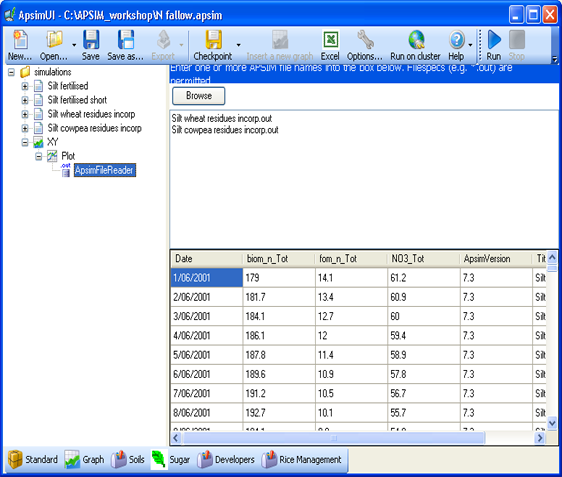Collapse the XY graph node
Image resolution: width=562 pixels, height=477 pixels.
[25, 142]
